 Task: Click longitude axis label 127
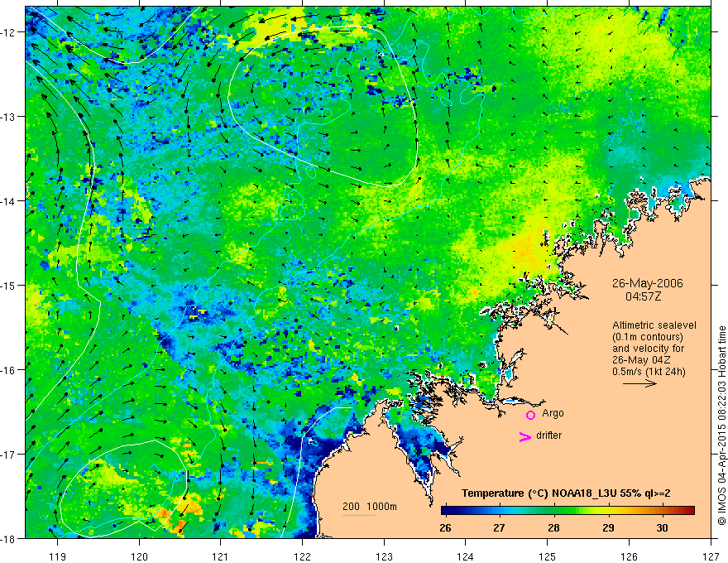coord(711,556)
